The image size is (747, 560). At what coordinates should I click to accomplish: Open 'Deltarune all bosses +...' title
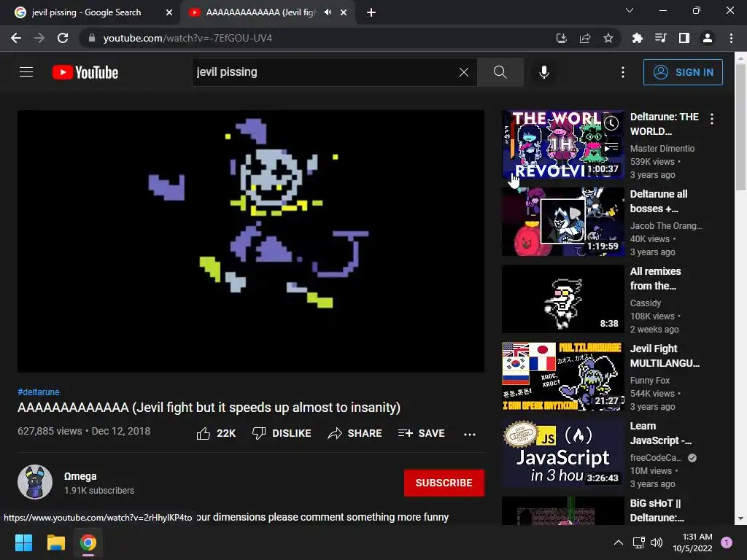(659, 201)
